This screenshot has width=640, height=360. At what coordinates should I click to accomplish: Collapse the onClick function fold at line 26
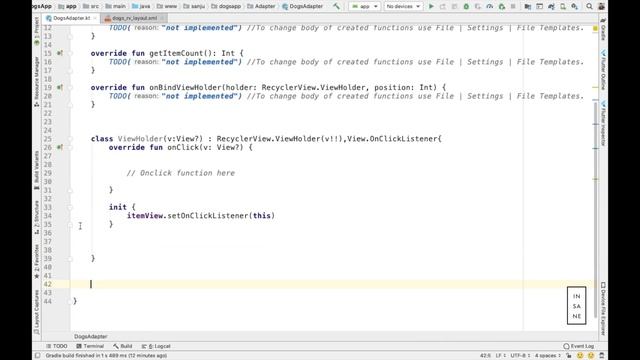pos(70,147)
